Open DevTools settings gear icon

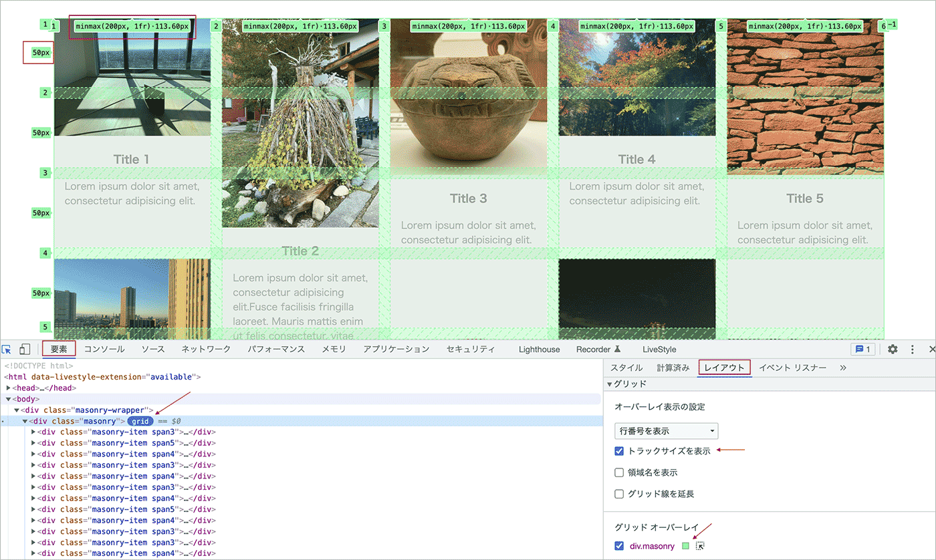893,349
